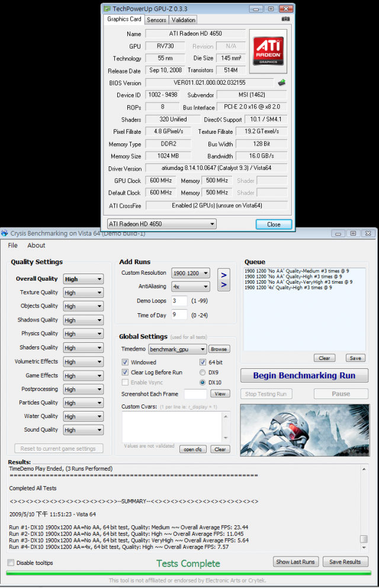Open the About menu

pos(36,245)
